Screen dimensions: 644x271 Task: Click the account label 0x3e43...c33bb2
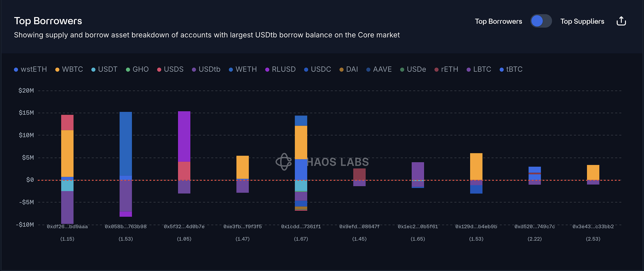point(593,227)
